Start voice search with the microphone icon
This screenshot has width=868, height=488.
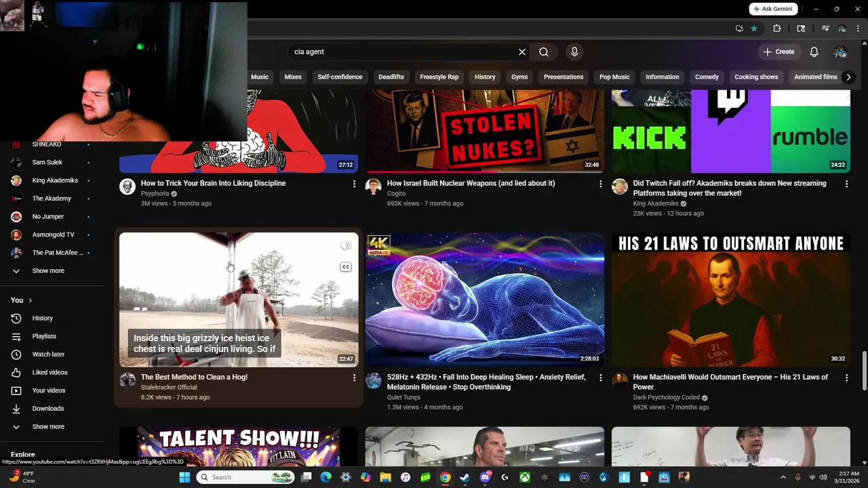point(574,52)
